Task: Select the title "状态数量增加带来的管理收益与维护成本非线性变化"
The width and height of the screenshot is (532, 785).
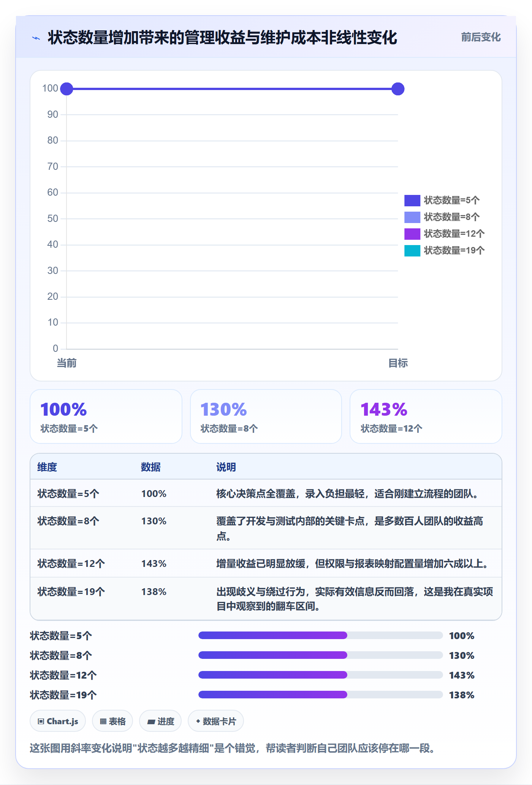Action: point(222,38)
